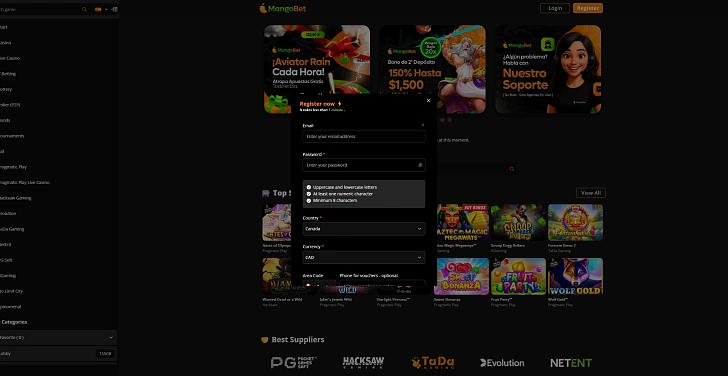Click the View All button for top games
This screenshot has width=728, height=376.
point(591,193)
